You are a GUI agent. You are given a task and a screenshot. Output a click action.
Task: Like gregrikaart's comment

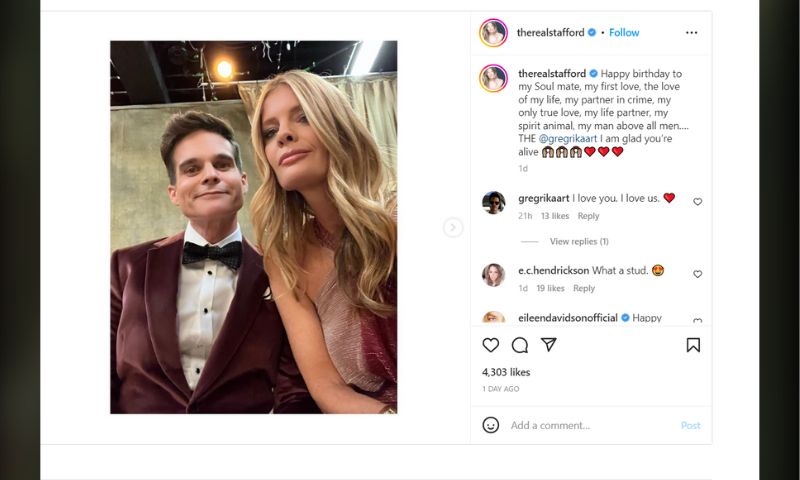[697, 202]
